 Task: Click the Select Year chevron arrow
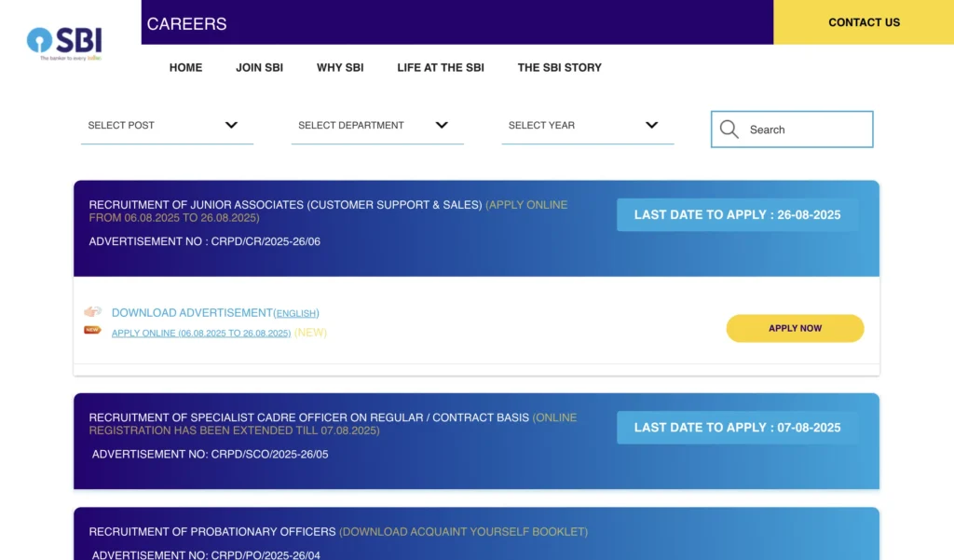click(651, 125)
